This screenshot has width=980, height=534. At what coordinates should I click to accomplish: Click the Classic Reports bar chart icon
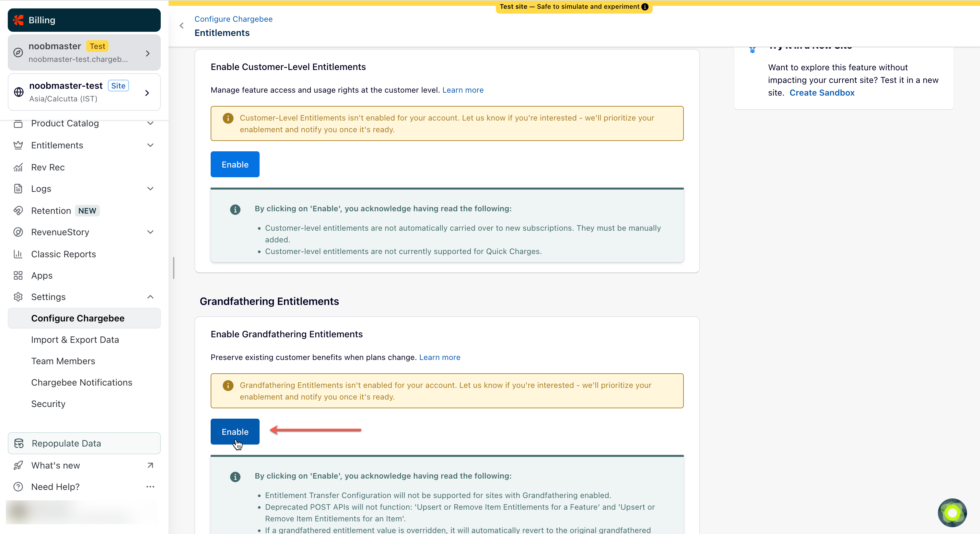coord(18,254)
